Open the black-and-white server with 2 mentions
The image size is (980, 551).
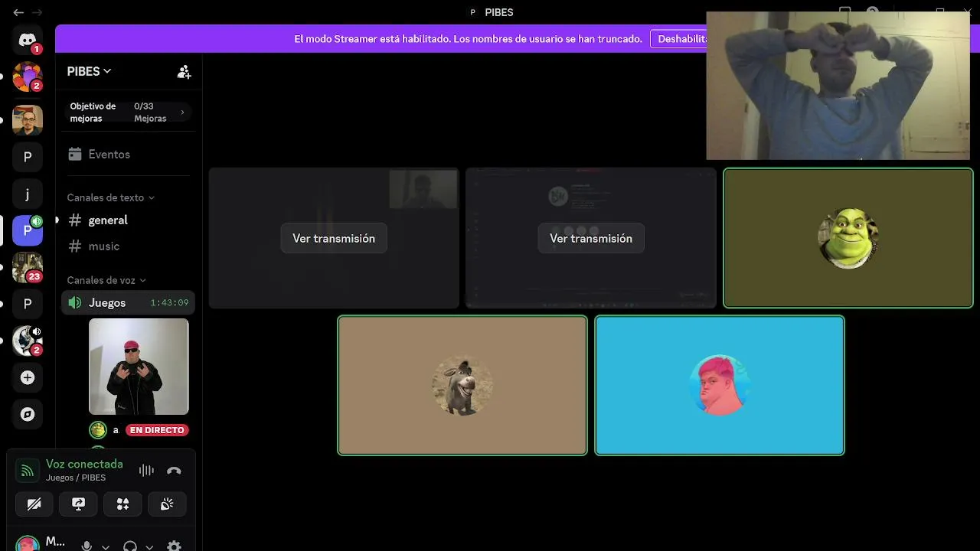pos(28,341)
